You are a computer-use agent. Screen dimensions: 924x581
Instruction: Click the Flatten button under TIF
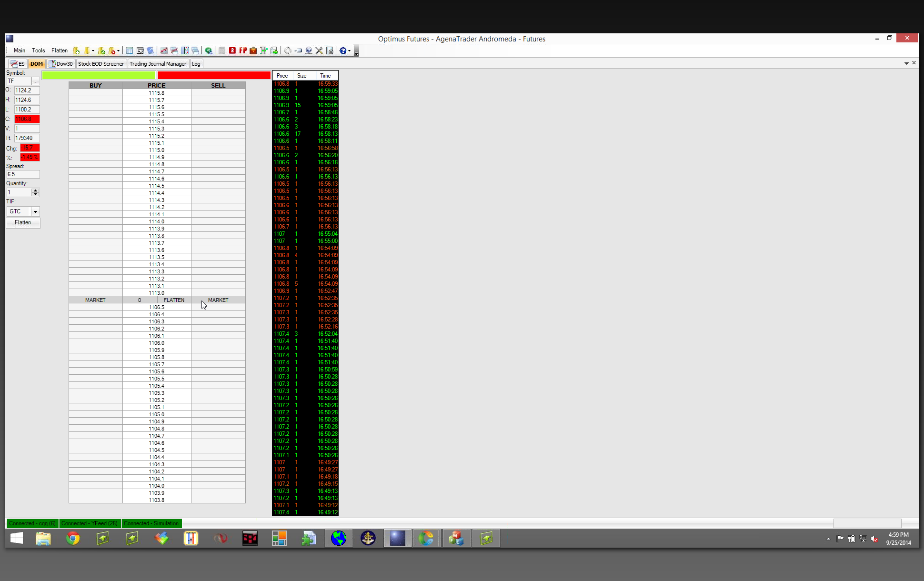pyautogui.click(x=23, y=223)
